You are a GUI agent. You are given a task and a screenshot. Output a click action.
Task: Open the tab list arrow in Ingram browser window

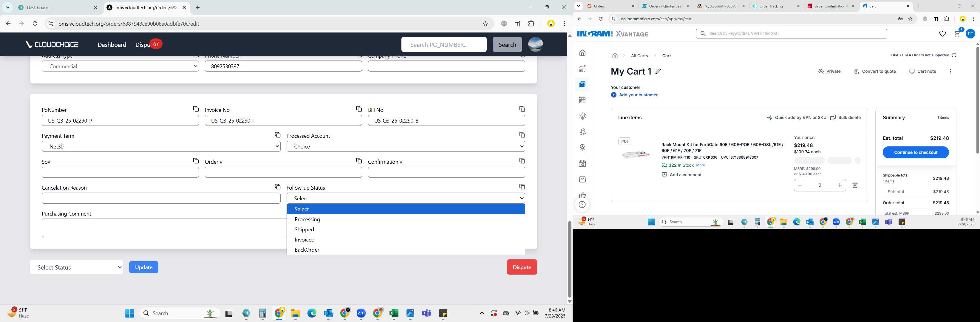coord(578,6)
